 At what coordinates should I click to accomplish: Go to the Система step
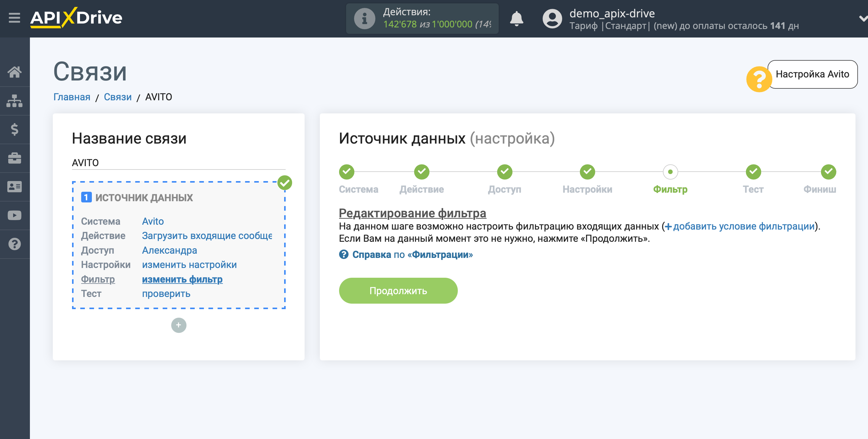(346, 172)
